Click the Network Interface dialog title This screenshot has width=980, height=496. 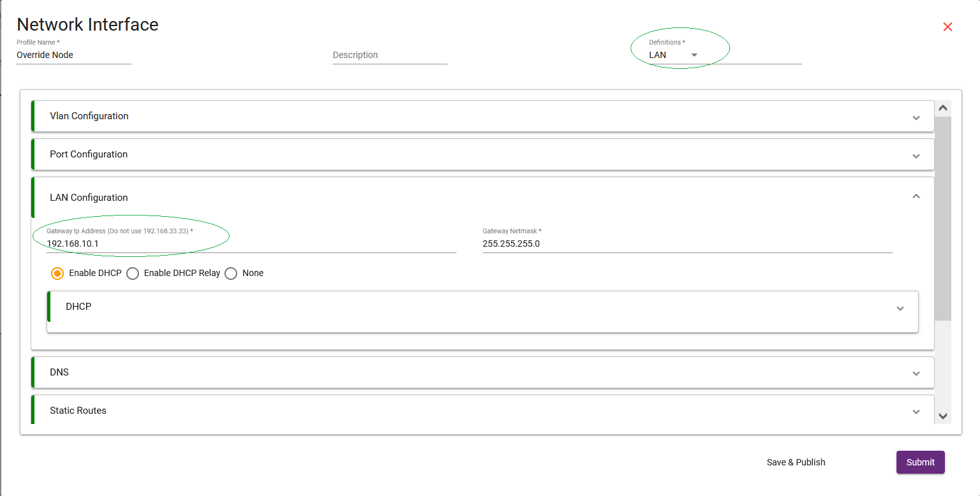87,25
